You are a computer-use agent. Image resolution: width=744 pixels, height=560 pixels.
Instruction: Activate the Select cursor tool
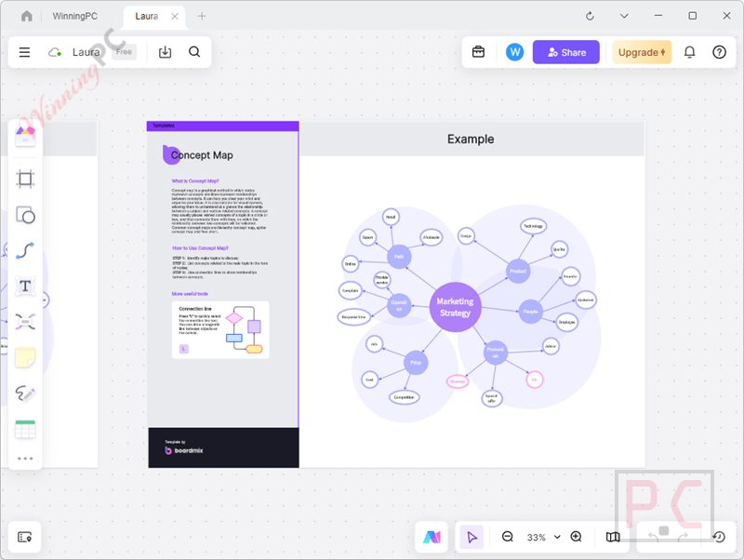pyautogui.click(x=472, y=538)
